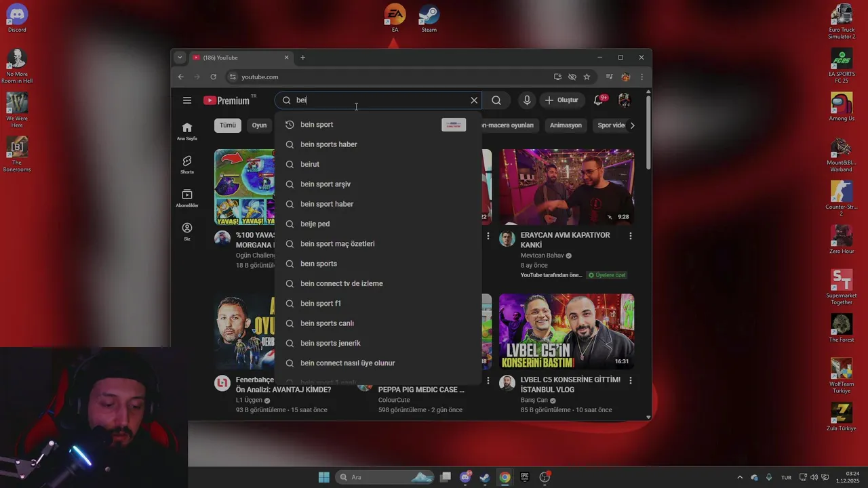Open the Among Us desktop shortcut
This screenshot has height=488, width=868.
coord(842,107)
